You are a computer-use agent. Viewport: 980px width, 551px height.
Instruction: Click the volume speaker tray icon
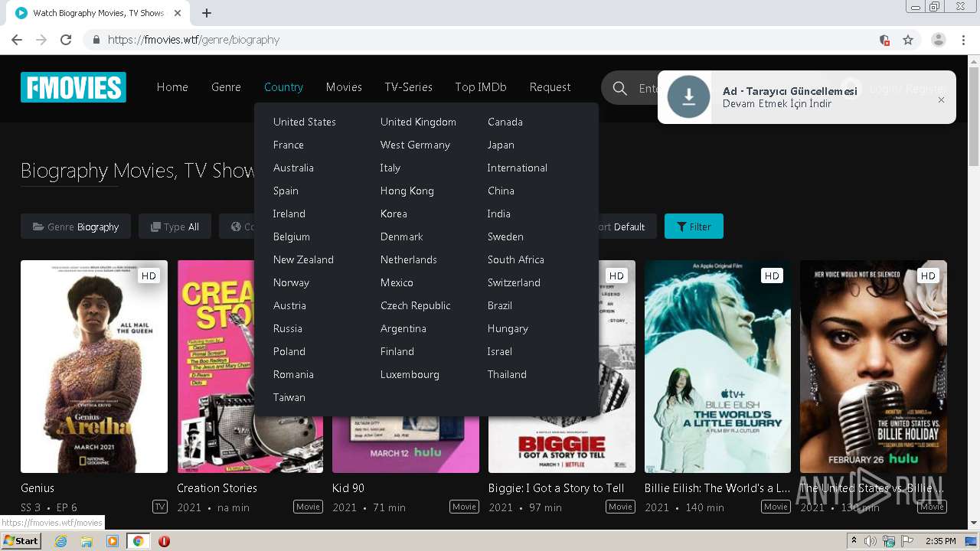tap(871, 541)
